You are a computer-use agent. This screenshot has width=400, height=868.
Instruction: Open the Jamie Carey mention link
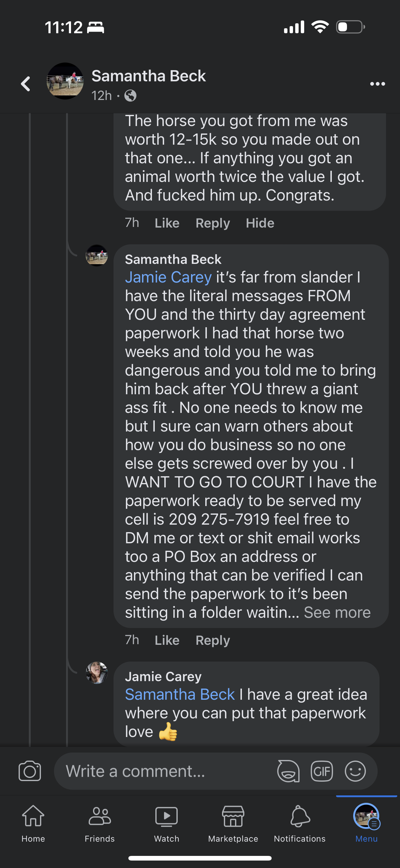tap(168, 277)
